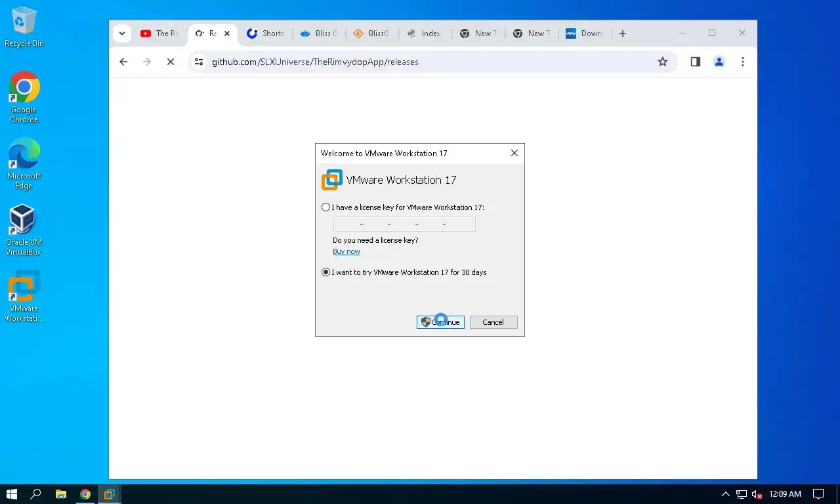Select the Google Chrome desktop shortcut
840x504 pixels.
(24, 97)
